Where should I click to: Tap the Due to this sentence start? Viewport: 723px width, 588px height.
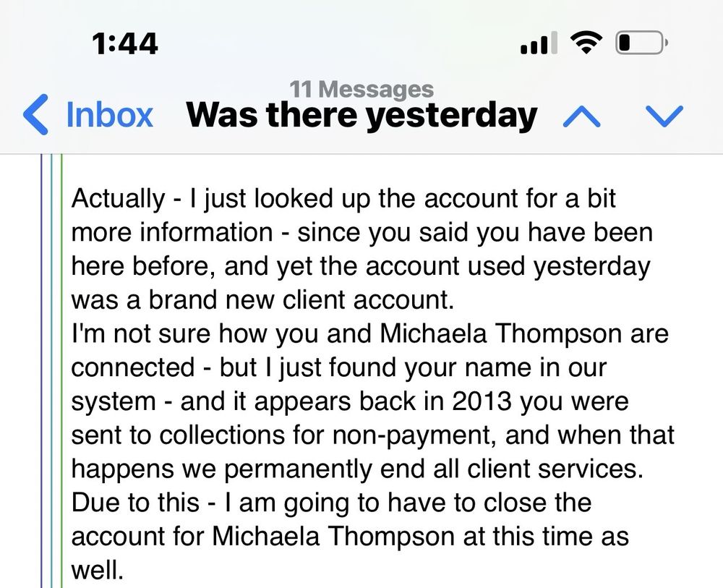[135, 502]
